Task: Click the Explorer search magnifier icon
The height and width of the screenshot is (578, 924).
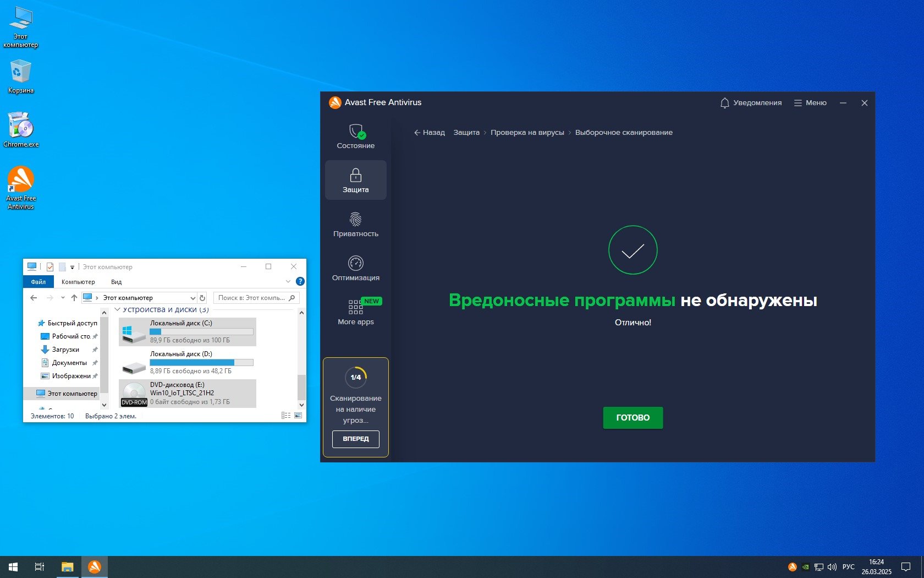Action: (292, 298)
